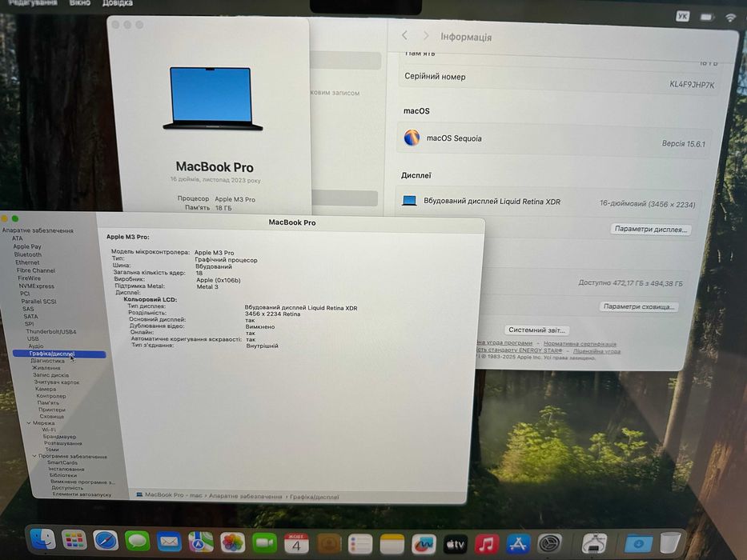Image resolution: width=747 pixels, height=560 pixels.
Task: Open ENERGY STAR standard link
Action: 518,350
